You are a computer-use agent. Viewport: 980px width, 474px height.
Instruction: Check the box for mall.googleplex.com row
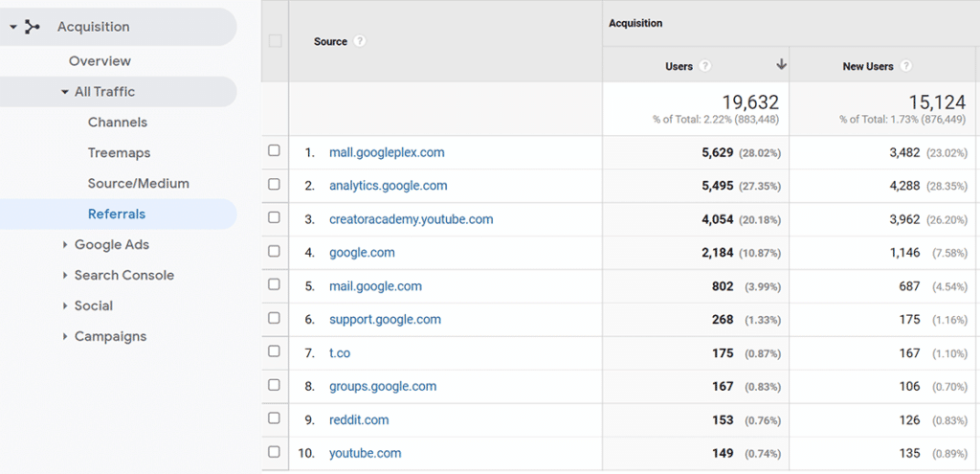(x=274, y=150)
